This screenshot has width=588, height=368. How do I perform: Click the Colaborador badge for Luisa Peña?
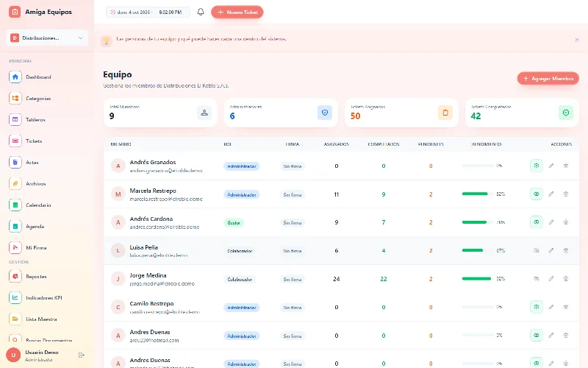240,251
